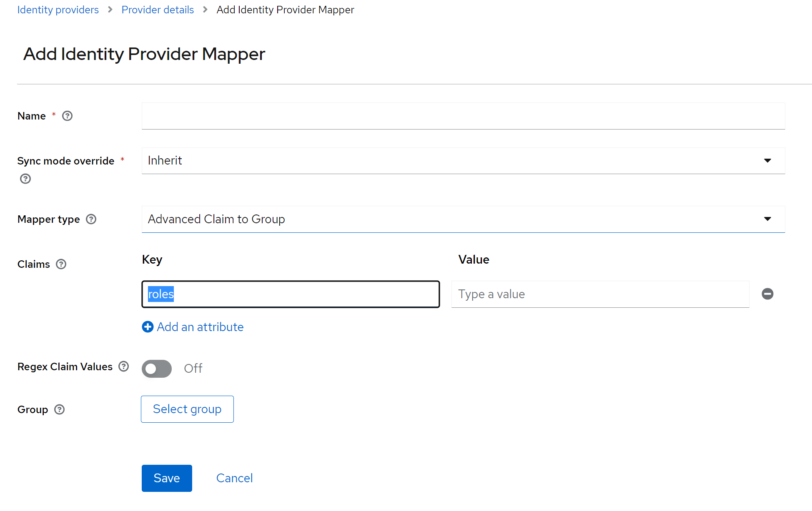This screenshot has width=812, height=511.
Task: Click the help icon next to Name
Action: click(x=67, y=116)
